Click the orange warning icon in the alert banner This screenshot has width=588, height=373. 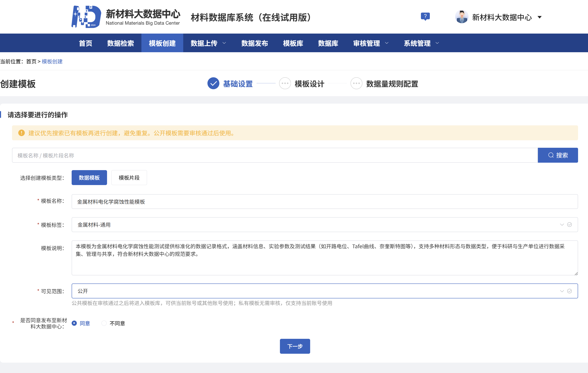[x=22, y=133]
